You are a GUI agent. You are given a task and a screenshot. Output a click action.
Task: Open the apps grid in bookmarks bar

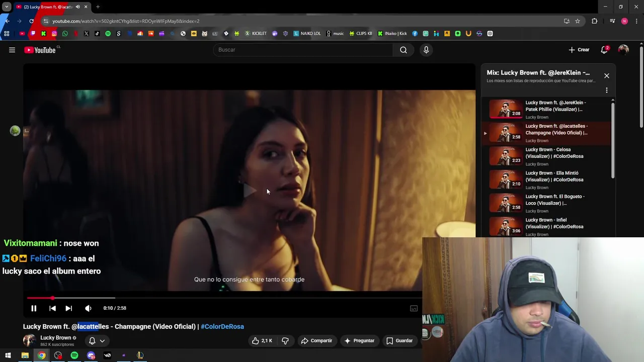[x=7, y=34]
